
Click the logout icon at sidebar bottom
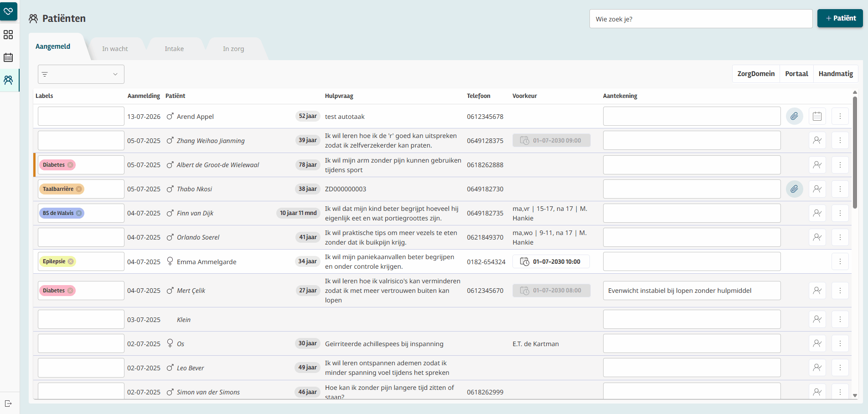8,404
